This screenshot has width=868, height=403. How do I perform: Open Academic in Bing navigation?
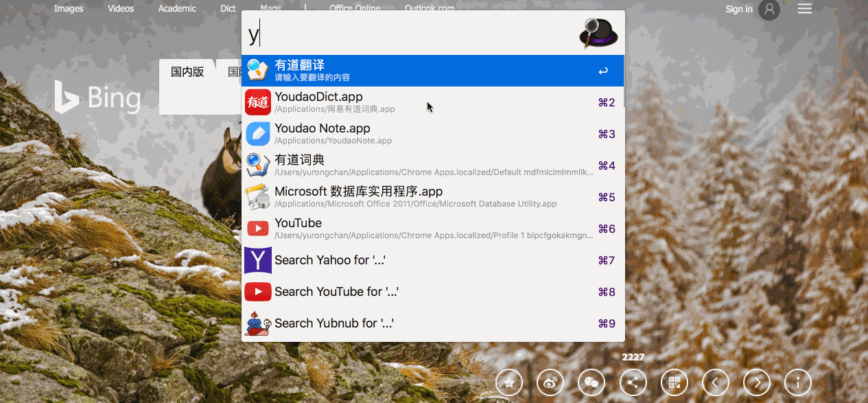pos(177,9)
